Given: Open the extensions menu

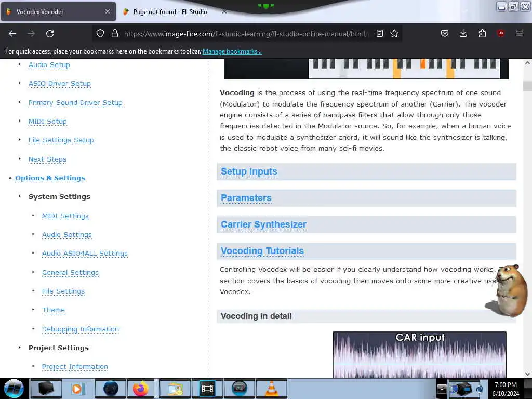Looking at the screenshot, I should [482, 33].
